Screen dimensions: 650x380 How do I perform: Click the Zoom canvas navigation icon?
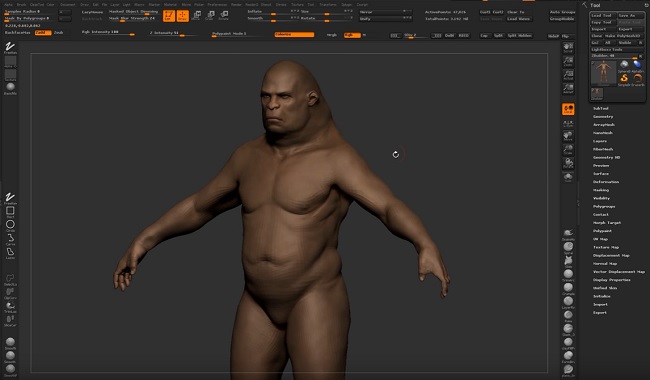(568, 61)
